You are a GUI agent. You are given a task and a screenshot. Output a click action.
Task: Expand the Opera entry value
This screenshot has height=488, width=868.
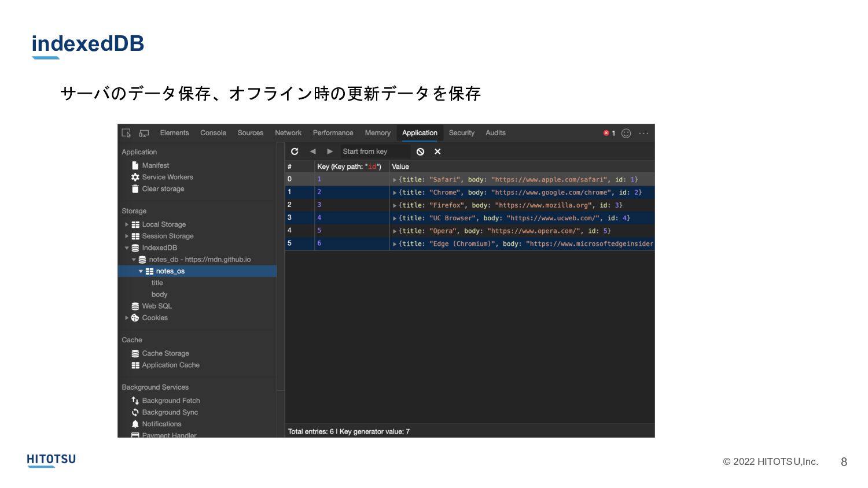click(x=395, y=231)
